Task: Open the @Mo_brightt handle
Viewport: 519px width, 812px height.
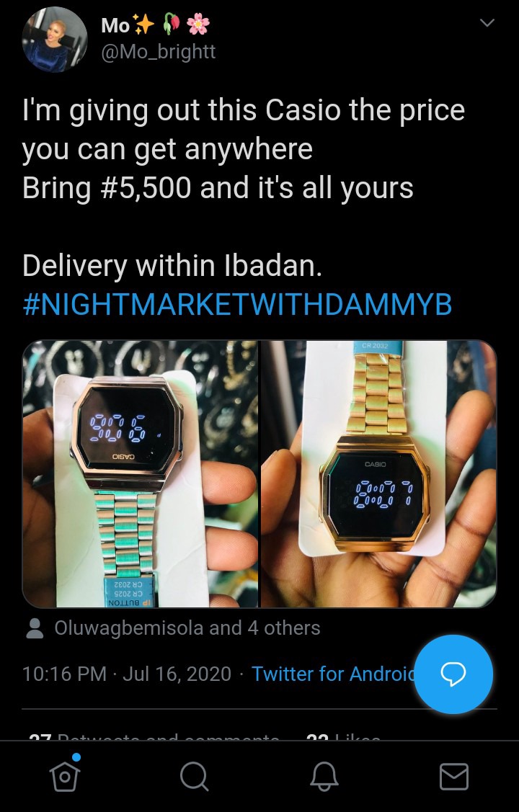Action: click(158, 52)
